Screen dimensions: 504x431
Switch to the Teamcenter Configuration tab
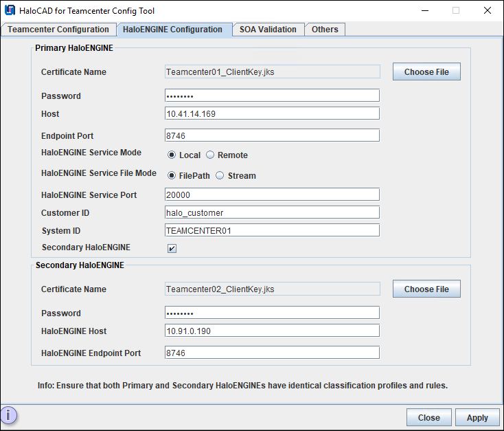pyautogui.click(x=58, y=30)
